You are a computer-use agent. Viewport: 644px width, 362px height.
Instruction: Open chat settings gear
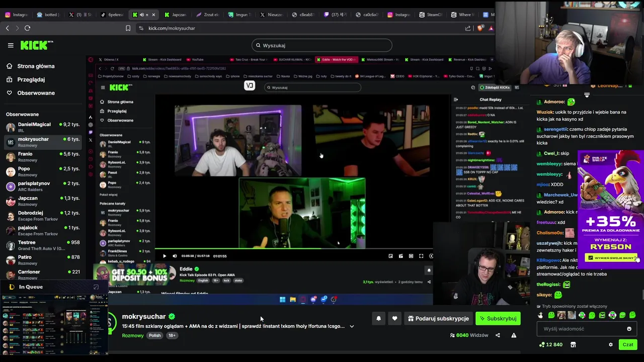611,344
